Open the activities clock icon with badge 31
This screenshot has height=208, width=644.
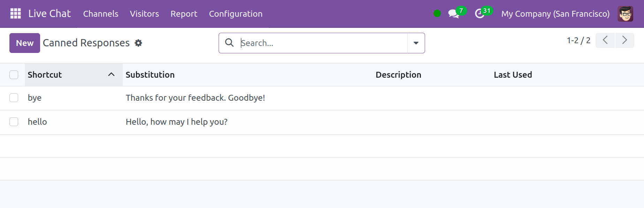click(x=480, y=14)
